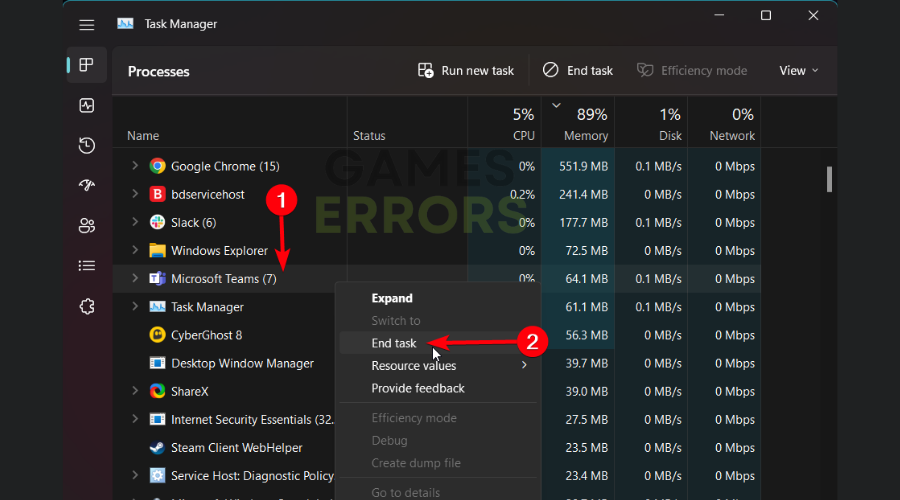Open the View dropdown

pyautogui.click(x=798, y=71)
